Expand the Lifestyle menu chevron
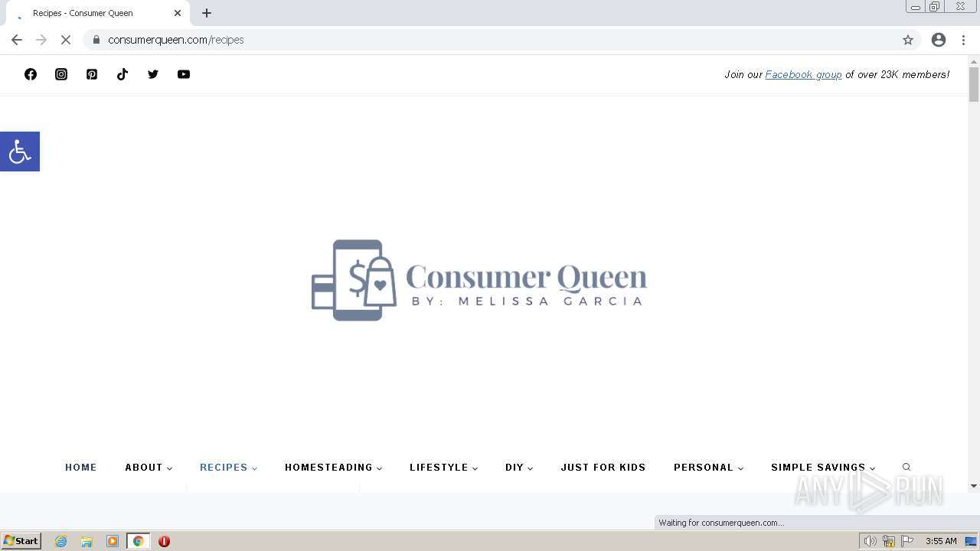Image resolution: width=980 pixels, height=551 pixels. pyautogui.click(x=475, y=468)
